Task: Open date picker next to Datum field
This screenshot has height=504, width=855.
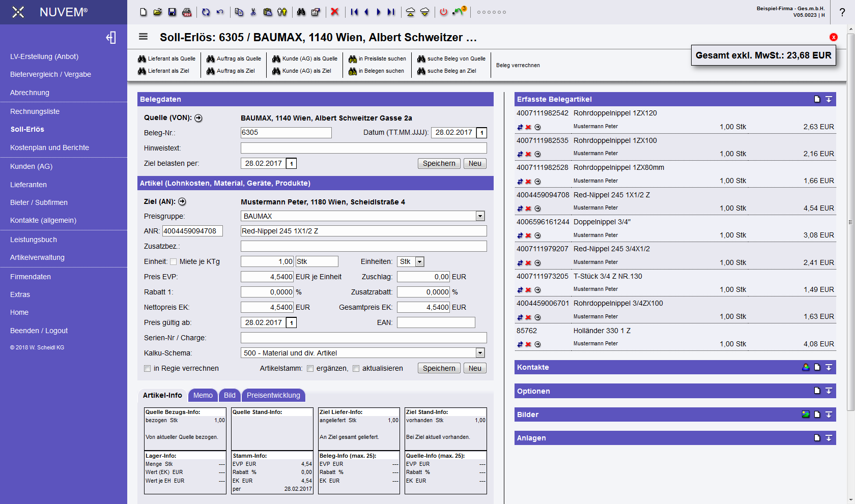Action: click(481, 133)
